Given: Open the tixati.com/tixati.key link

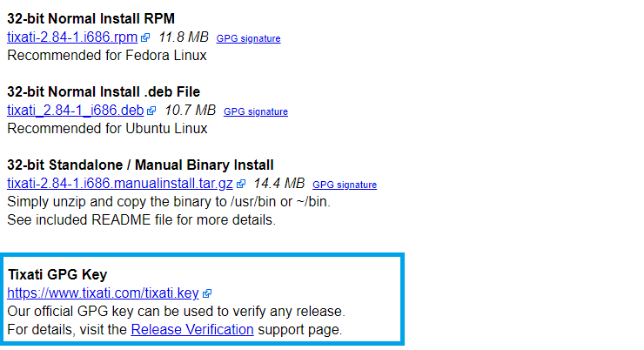Looking at the screenshot, I should click(104, 293).
